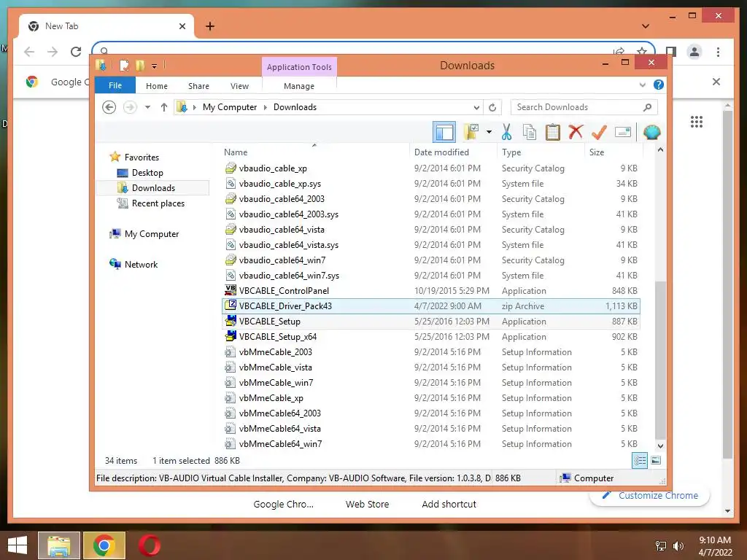Open Classic Shell settings shell icon
The image size is (747, 560).
651,132
